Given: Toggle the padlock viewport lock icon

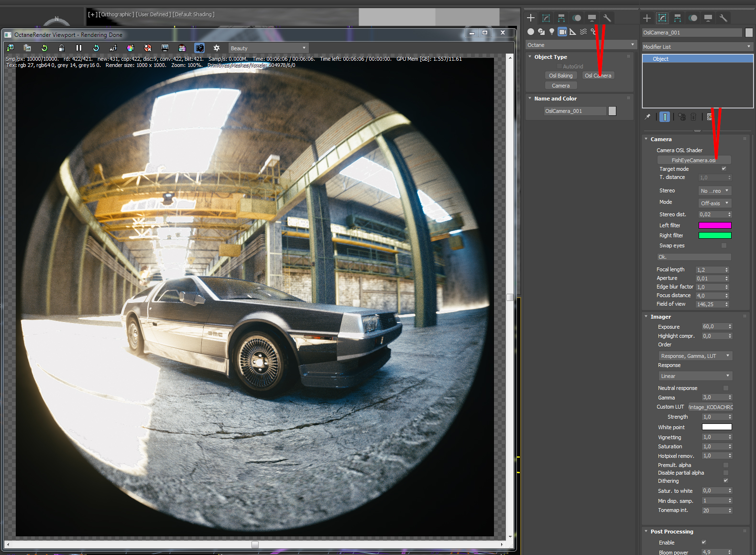Looking at the screenshot, I should pos(62,48).
